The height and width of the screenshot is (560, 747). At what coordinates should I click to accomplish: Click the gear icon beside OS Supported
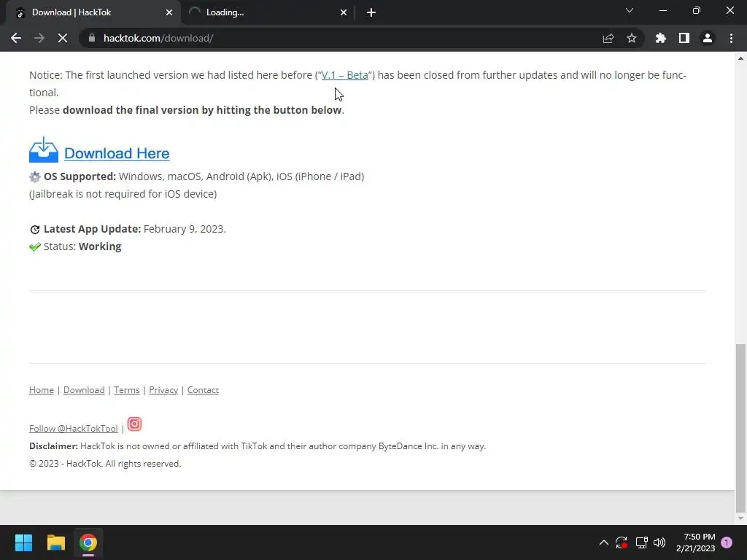(35, 177)
